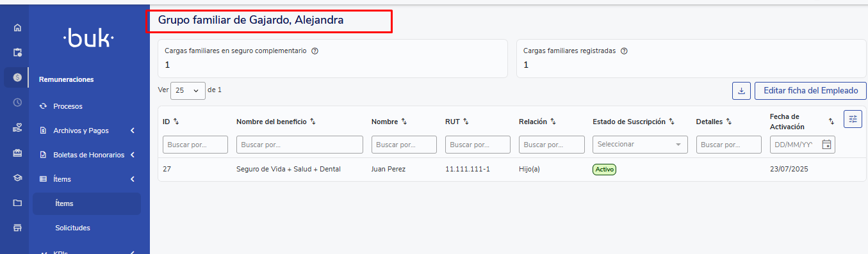Open the folder documents sidebar icon

click(17, 203)
